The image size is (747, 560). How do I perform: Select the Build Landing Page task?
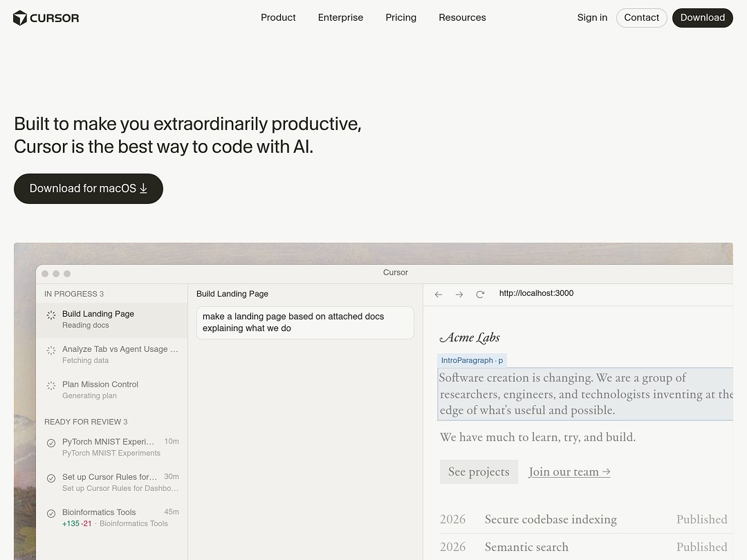(112, 319)
